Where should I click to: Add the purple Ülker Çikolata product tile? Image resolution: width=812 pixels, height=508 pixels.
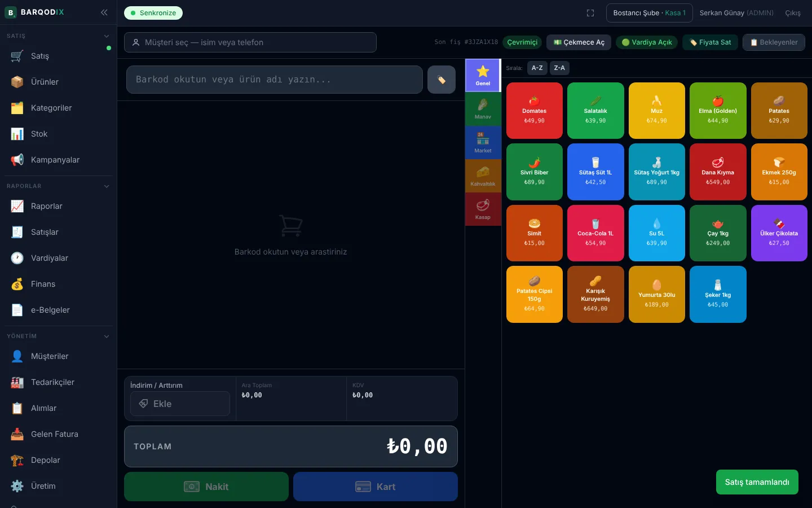779,233
